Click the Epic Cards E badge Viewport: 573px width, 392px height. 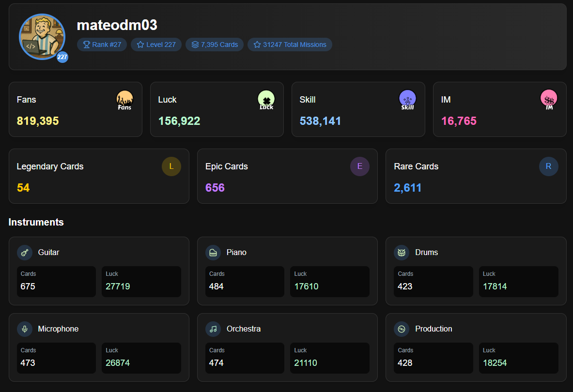pyautogui.click(x=359, y=166)
